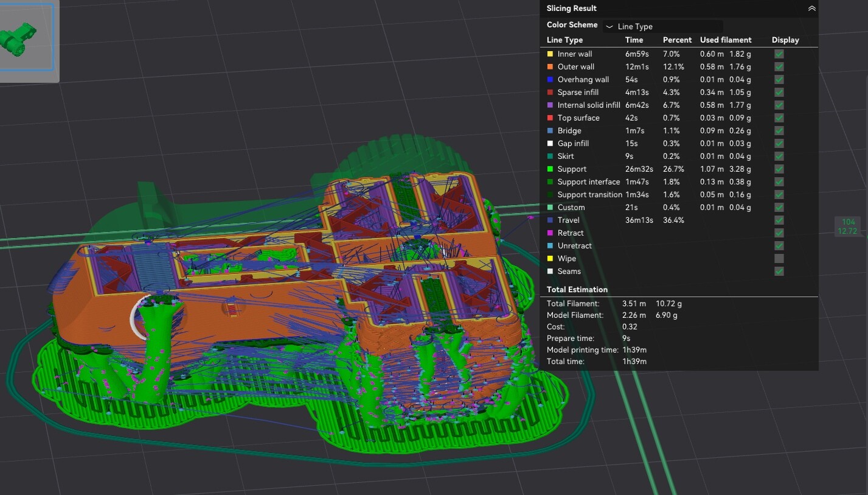Click the yellow Inner wall color swatch

pos(550,54)
